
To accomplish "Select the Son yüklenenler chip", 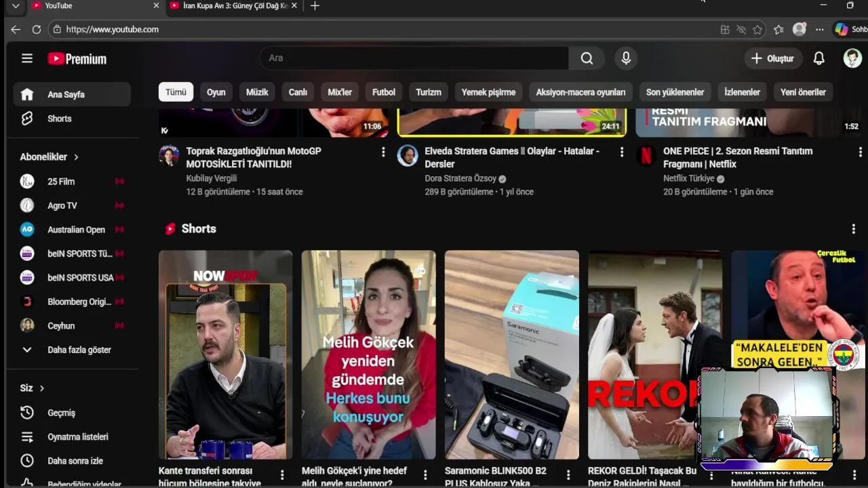I will click(x=675, y=92).
